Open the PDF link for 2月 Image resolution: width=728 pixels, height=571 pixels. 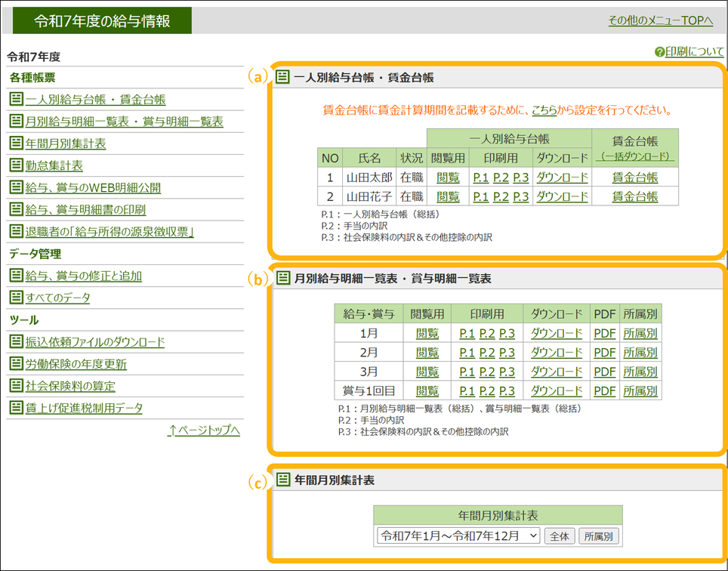click(x=604, y=353)
